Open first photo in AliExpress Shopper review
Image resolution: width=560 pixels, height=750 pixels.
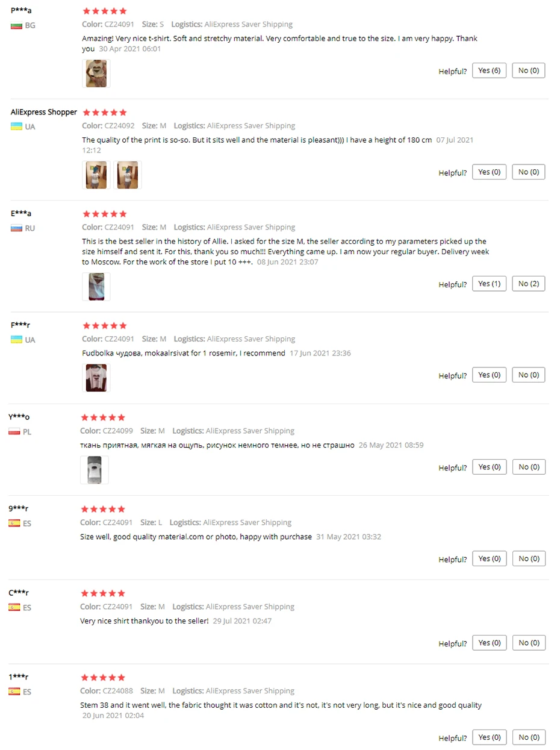(x=96, y=175)
